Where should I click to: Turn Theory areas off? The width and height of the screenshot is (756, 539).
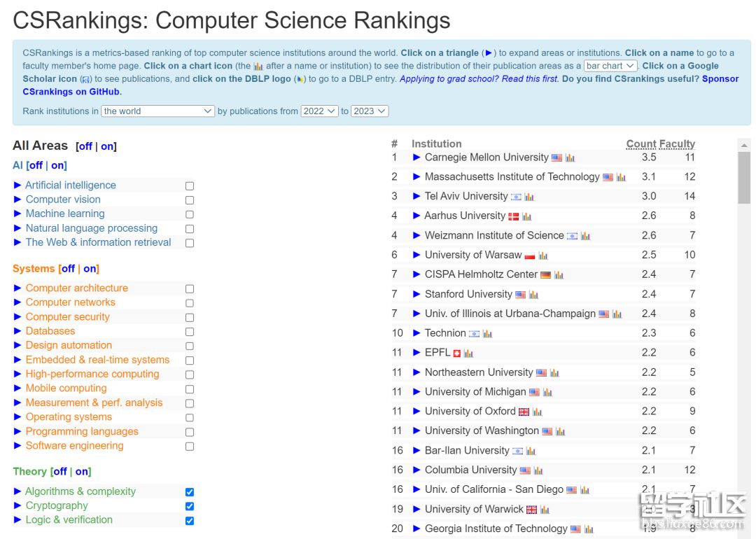click(59, 472)
